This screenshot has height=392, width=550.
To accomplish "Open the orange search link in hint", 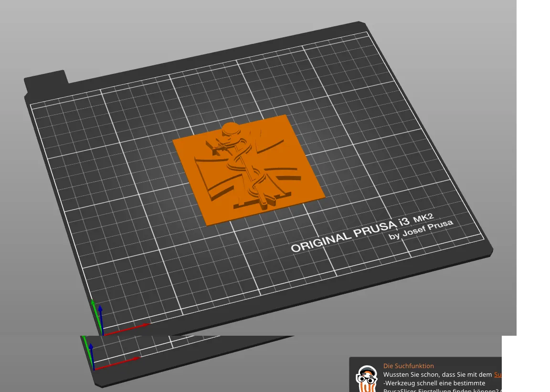I will pos(497,374).
